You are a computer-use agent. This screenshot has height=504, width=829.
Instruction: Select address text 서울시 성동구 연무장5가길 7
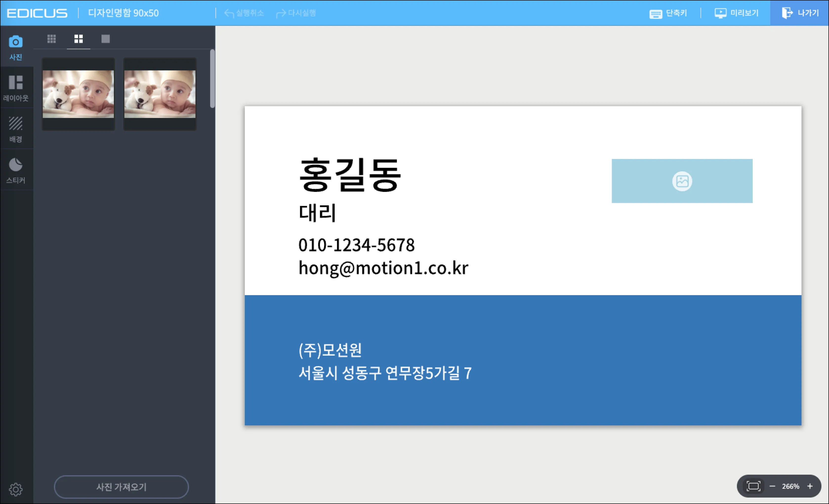[385, 373]
